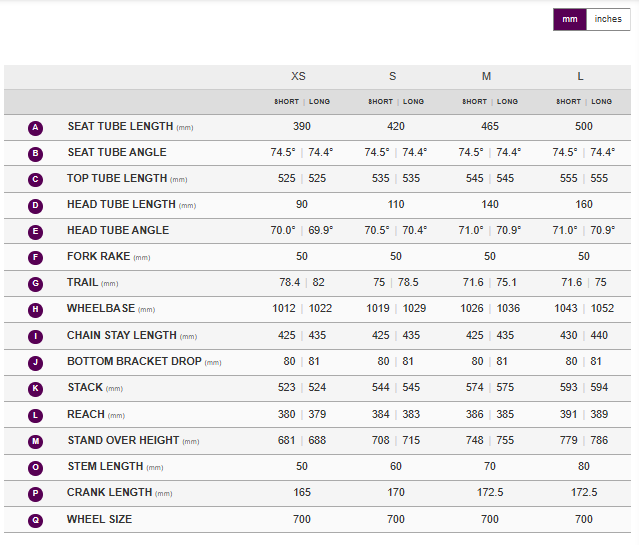Viewport: 639px width, 545px height.
Task: Select the XS size column header
Action: point(299,77)
